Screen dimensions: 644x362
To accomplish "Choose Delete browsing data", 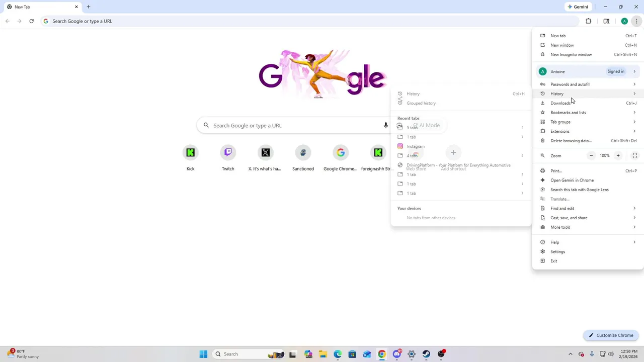I will pyautogui.click(x=588, y=141).
